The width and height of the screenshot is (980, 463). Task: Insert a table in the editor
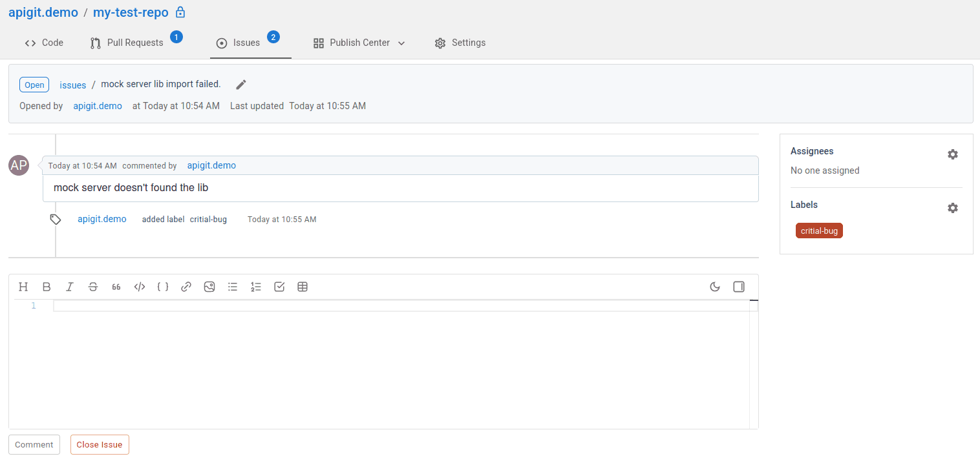[x=303, y=287]
